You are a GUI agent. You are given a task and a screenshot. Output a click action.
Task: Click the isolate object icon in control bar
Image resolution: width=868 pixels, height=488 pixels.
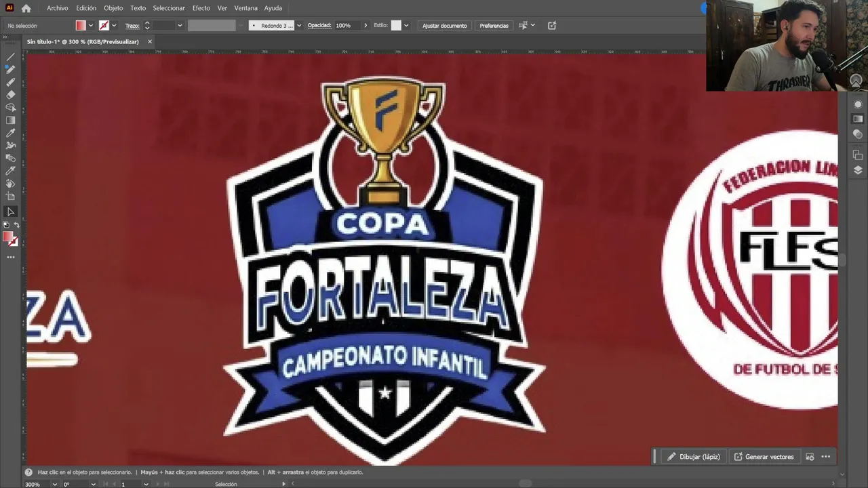pyautogui.click(x=552, y=26)
